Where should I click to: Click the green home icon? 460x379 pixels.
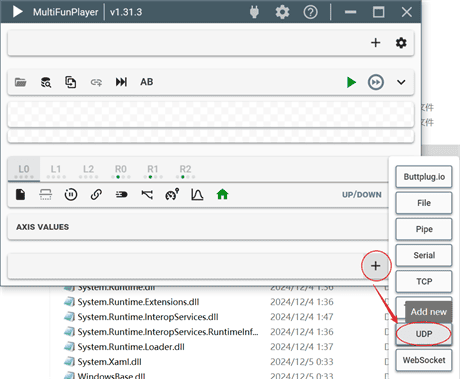tap(222, 194)
